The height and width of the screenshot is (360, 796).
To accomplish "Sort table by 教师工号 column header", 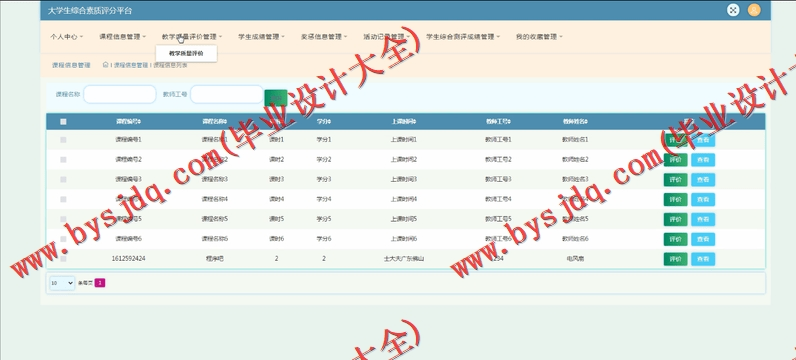I will (x=498, y=122).
